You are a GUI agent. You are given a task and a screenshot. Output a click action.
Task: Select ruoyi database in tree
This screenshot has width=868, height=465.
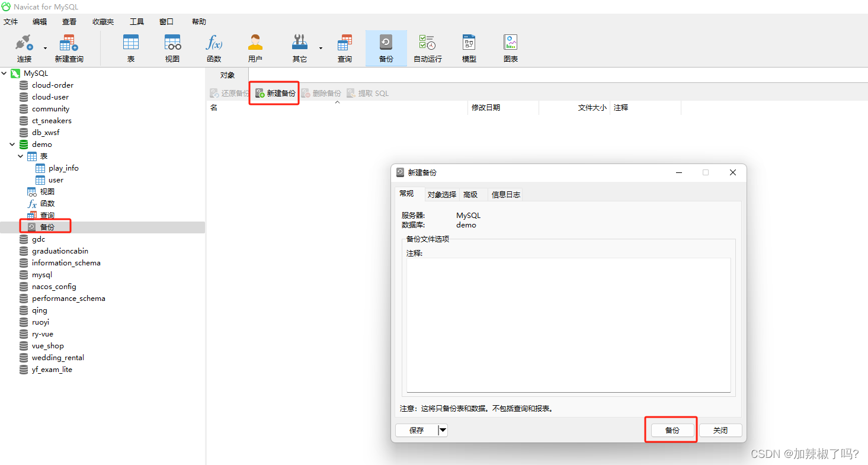pos(40,322)
